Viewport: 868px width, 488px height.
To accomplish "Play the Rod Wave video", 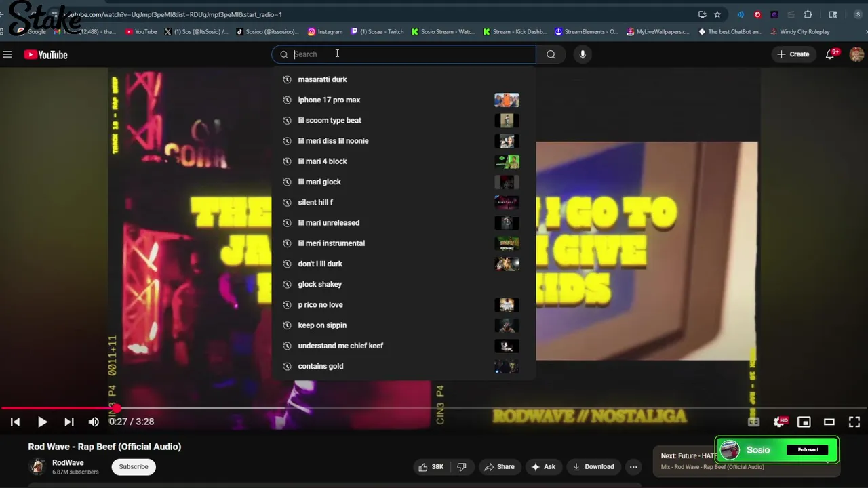I will [x=42, y=422].
